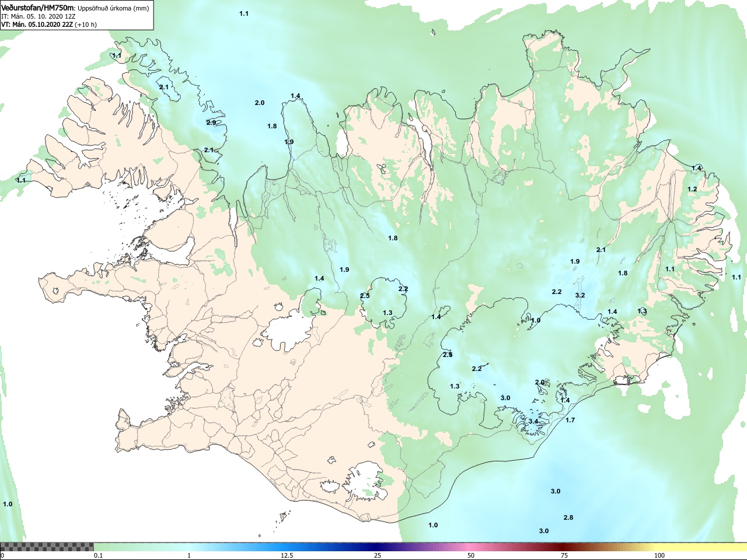Click the 0.1 tick label on color scale

tap(99, 555)
